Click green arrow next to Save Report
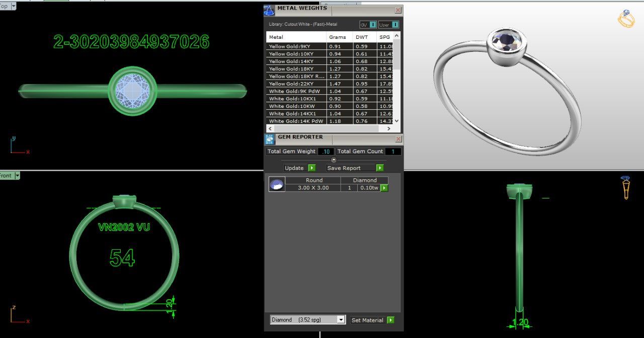Image resolution: width=644 pixels, height=338 pixels. (x=380, y=168)
